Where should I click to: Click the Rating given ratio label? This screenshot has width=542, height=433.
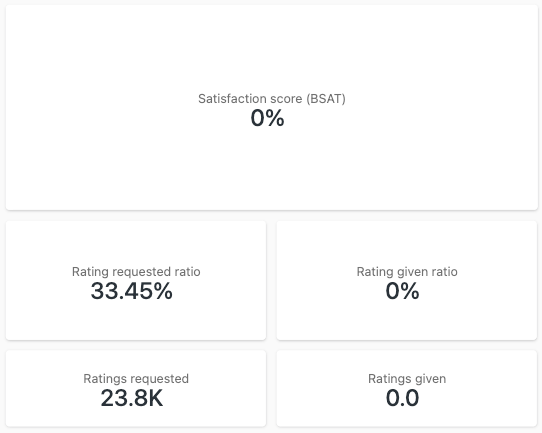click(407, 272)
